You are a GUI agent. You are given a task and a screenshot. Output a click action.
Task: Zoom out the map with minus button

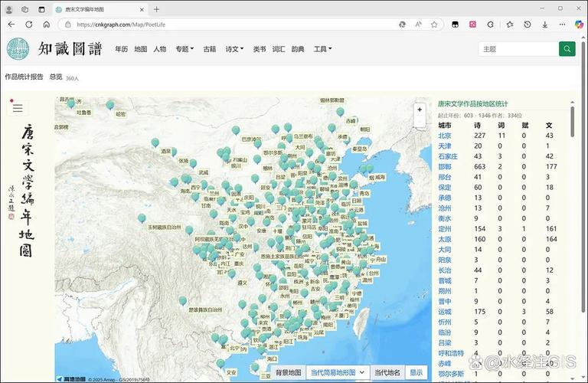420,122
